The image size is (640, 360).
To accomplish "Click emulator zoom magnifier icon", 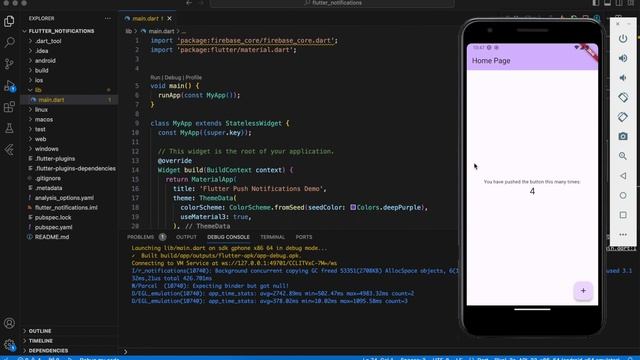I will (x=623, y=156).
